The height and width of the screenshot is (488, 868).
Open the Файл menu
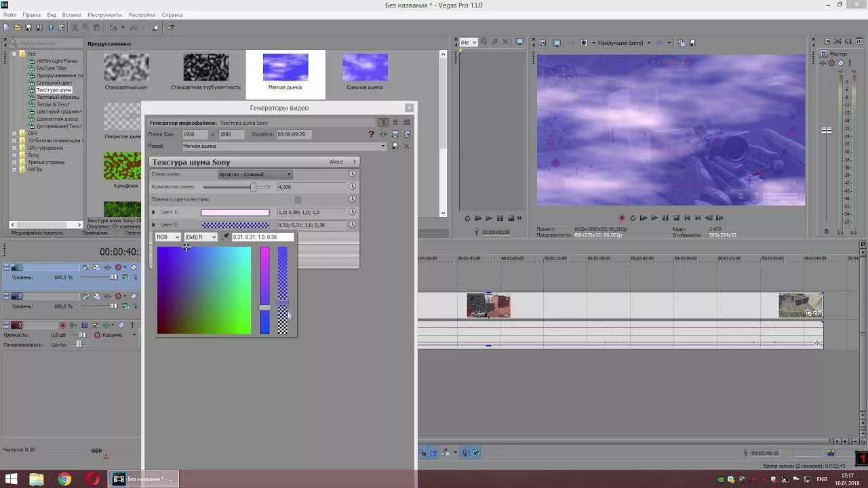[x=9, y=15]
